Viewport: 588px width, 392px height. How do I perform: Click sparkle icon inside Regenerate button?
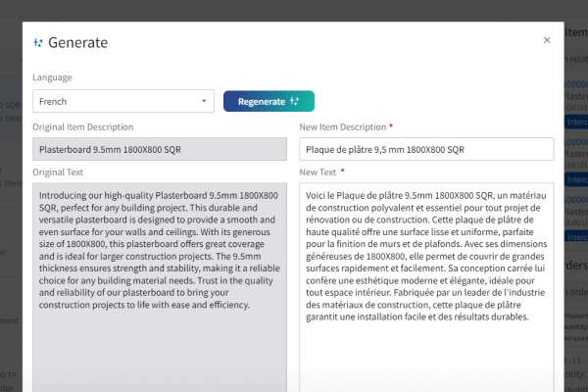tap(294, 101)
